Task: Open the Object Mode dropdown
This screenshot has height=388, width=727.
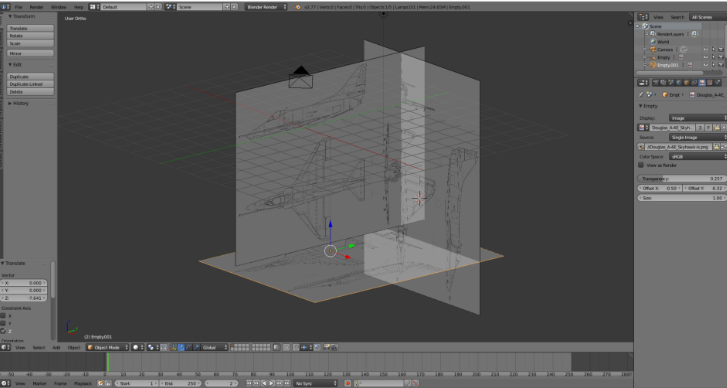Action: tap(107, 347)
